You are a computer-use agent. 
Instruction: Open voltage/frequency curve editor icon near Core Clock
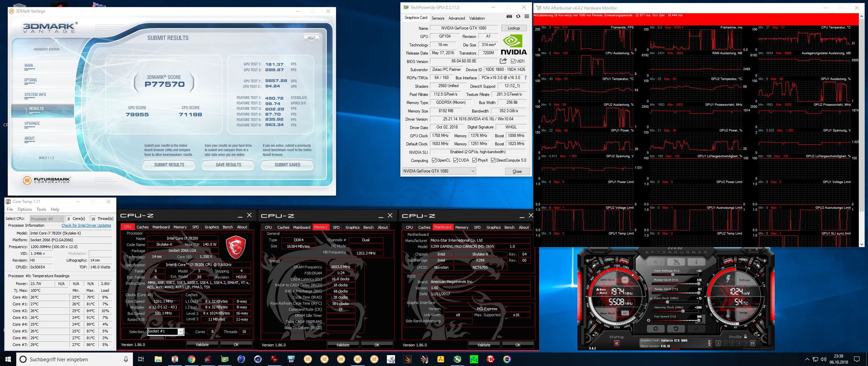651,299
